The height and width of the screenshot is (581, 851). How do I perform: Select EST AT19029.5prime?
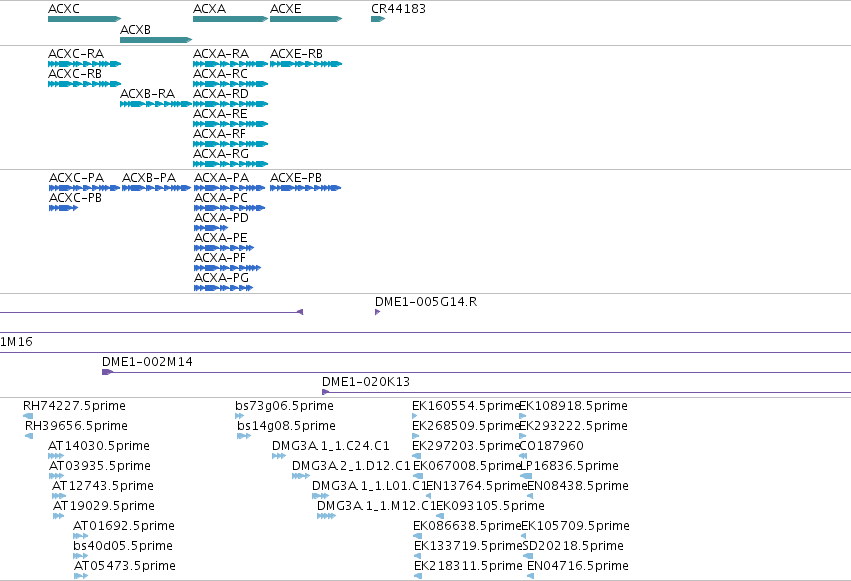coord(59,516)
